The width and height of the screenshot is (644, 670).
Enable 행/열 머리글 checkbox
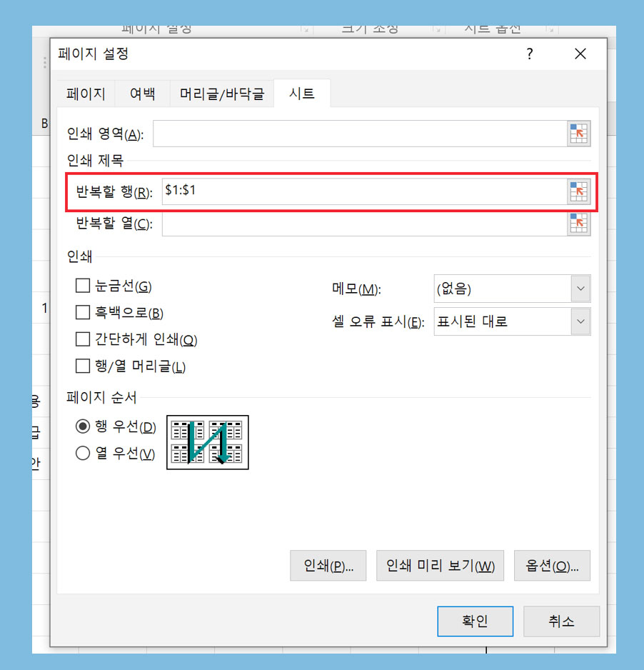click(82, 366)
